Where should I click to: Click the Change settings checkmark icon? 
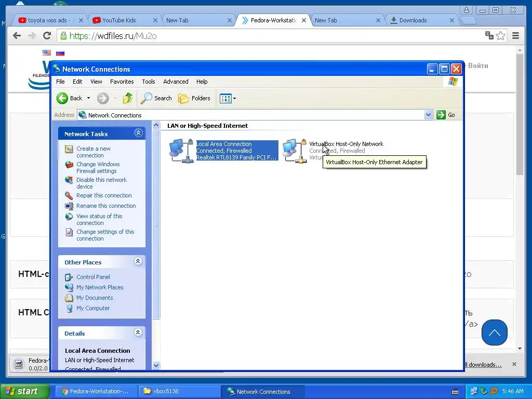(x=69, y=232)
